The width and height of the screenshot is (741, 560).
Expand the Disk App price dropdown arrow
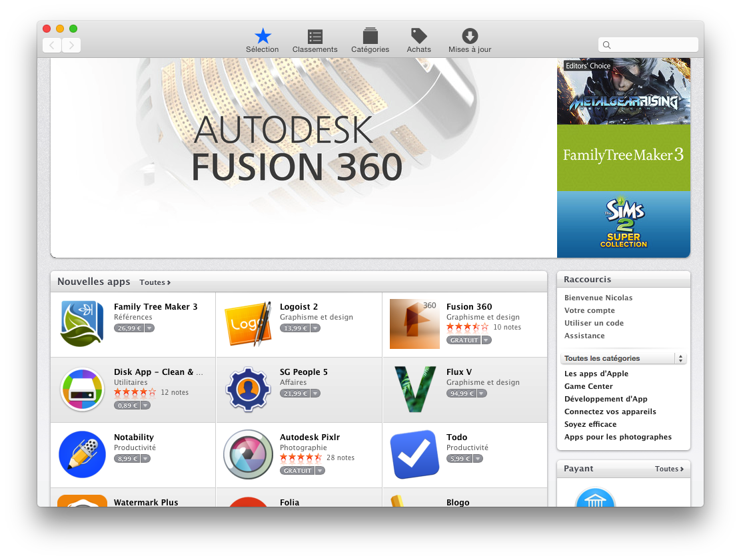145,405
